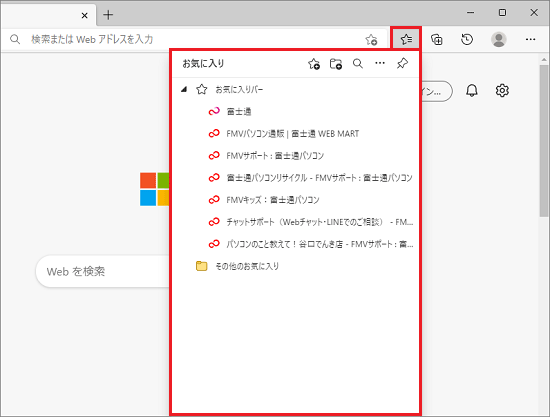Pin the Favorites panel
The width and height of the screenshot is (550, 417).
click(402, 63)
